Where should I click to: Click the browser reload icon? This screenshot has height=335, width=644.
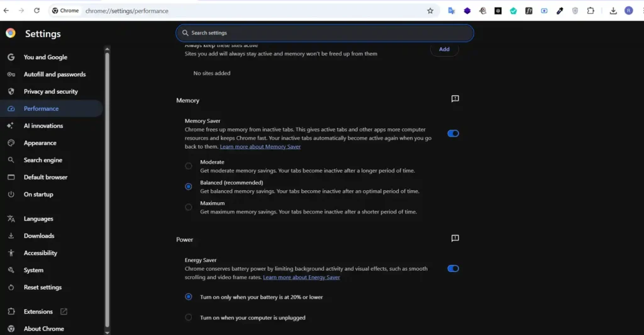point(36,11)
